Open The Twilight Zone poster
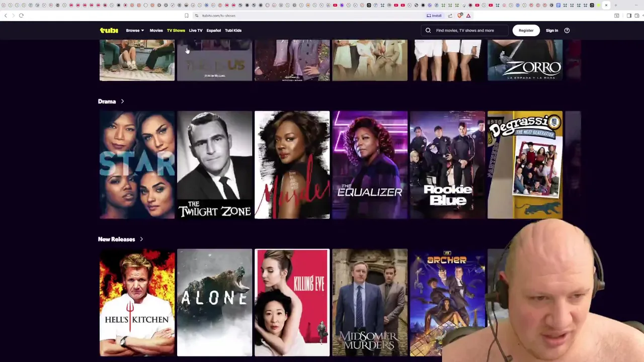 coord(214,165)
